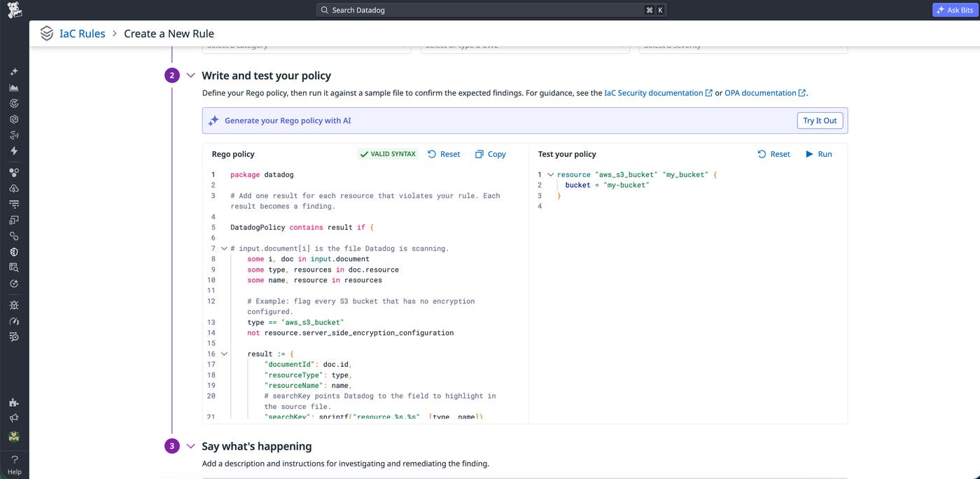The image size is (980, 479).
Task: Open the shield security sidebar icon
Action: pos(14,251)
